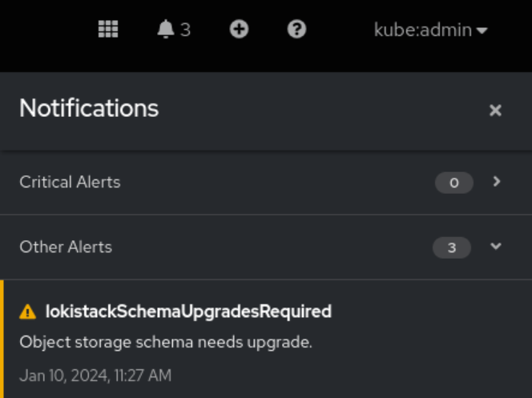Viewport: 532px width, 398px height.
Task: Click the Other Alerts count badge
Action: [x=452, y=248]
